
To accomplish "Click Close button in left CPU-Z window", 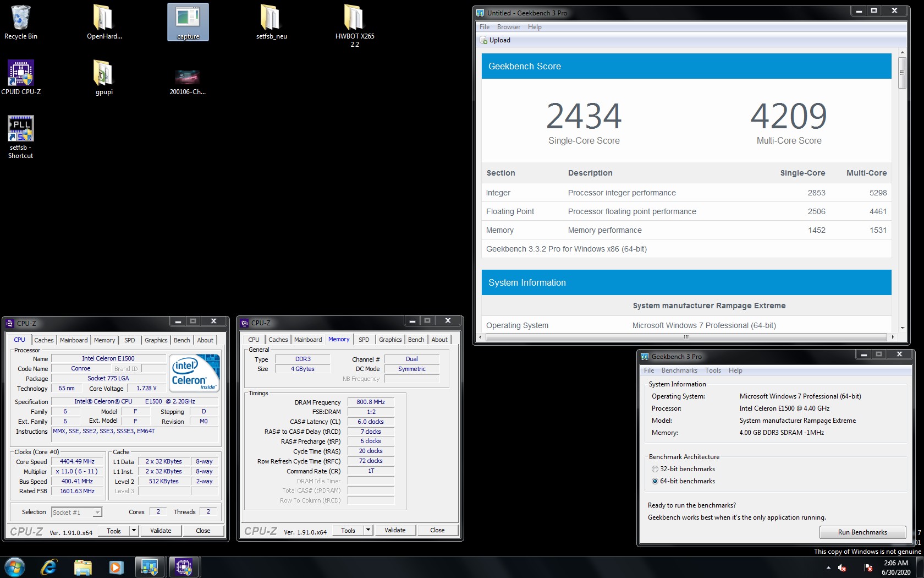I will click(203, 531).
